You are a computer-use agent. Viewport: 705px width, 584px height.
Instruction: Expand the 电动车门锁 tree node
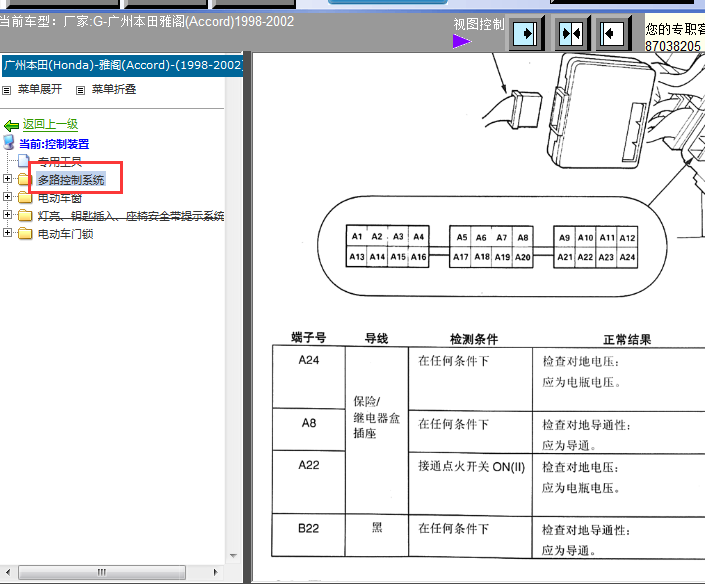pyautogui.click(x=7, y=232)
